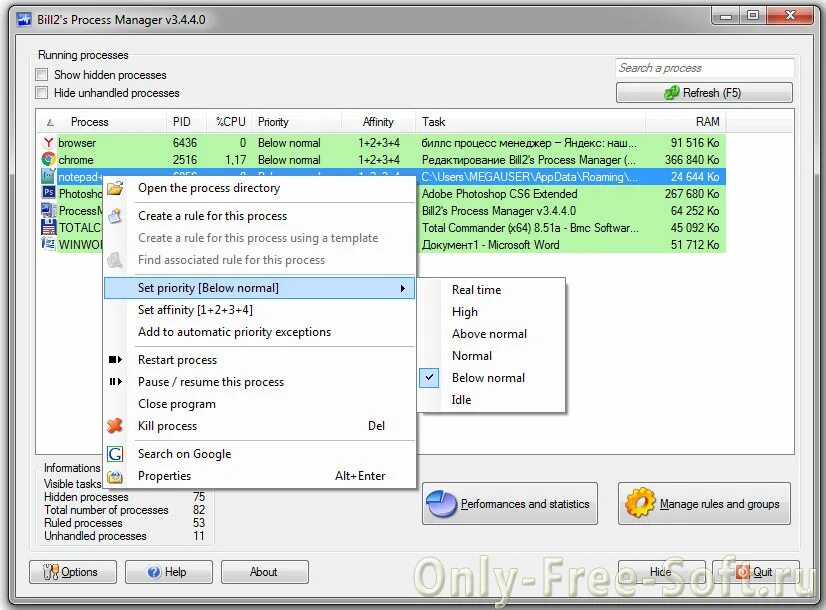Image resolution: width=826 pixels, height=610 pixels.
Task: Open Properties from context menu
Action: point(164,476)
